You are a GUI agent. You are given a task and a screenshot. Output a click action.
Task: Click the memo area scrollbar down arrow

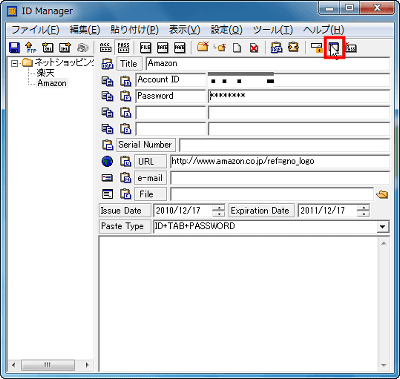point(384,365)
